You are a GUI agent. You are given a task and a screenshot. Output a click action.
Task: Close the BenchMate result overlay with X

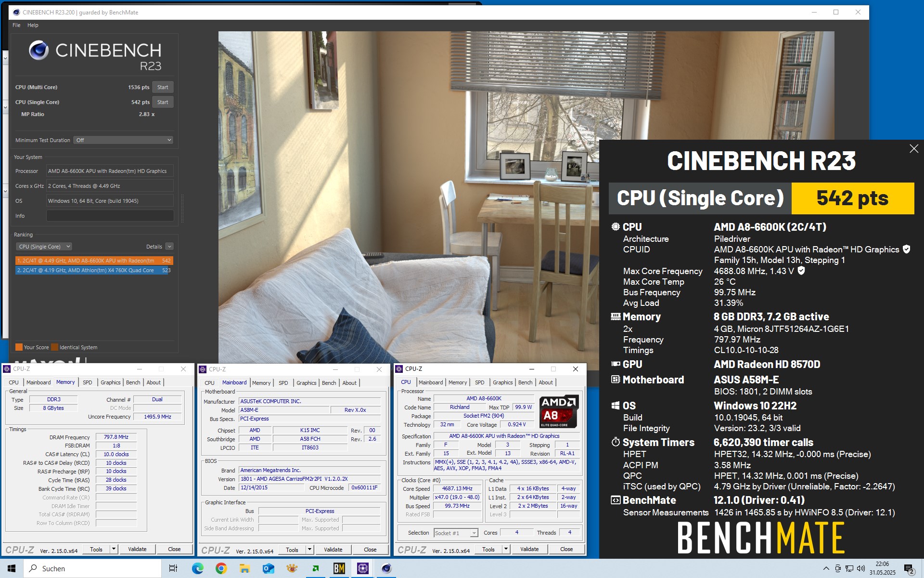tap(914, 149)
